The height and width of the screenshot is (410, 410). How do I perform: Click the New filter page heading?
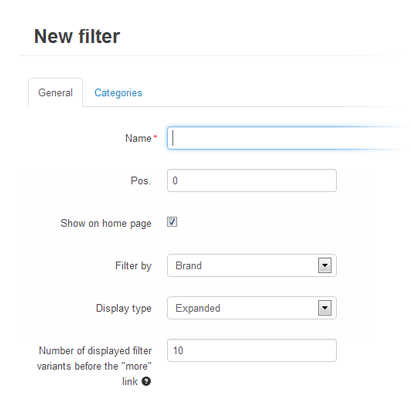click(x=77, y=36)
